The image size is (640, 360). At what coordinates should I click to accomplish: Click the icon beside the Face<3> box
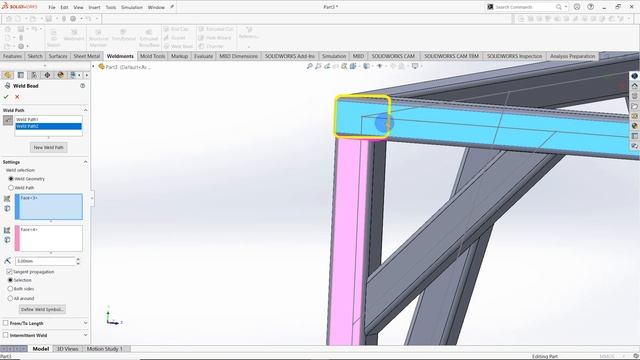coord(7,199)
